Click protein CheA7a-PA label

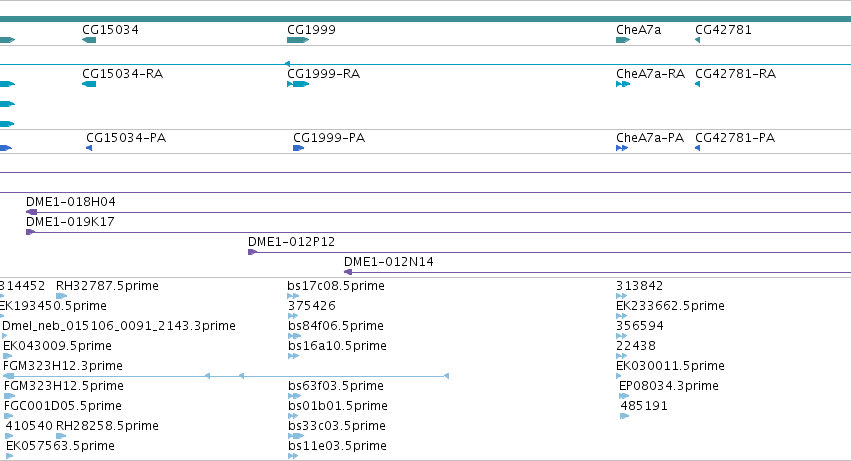[650, 138]
